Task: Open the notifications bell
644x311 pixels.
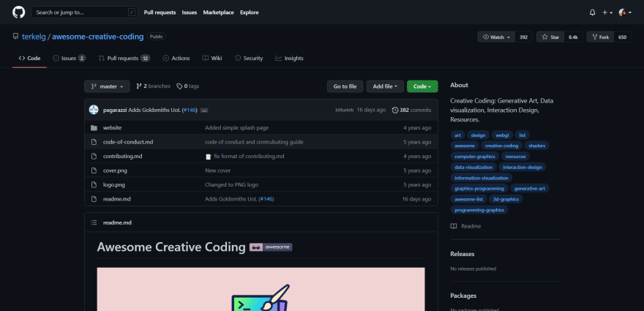Action: (x=592, y=12)
